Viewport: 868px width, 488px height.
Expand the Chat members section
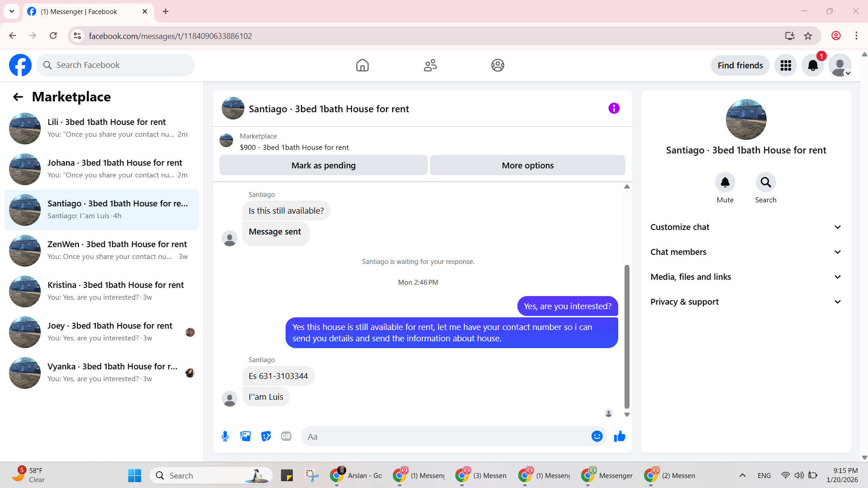pos(746,252)
